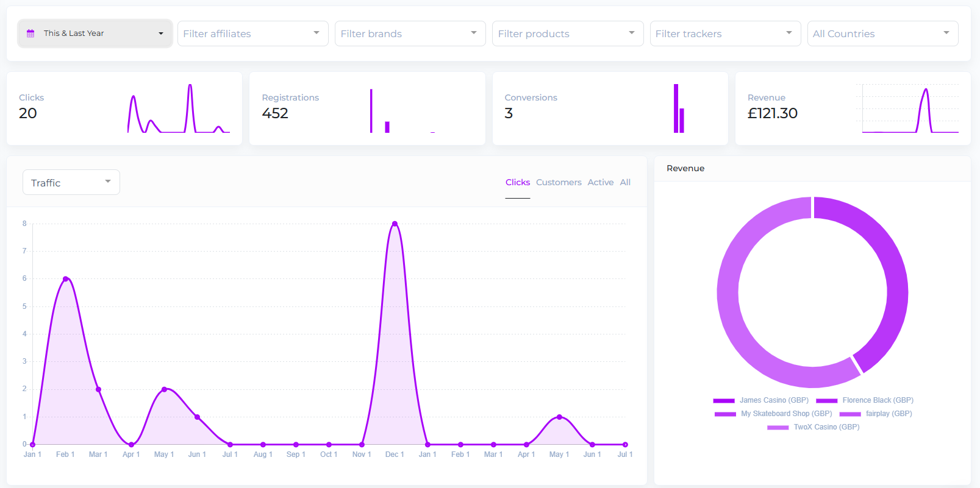
Task: Click the Revenue card label
Action: 766,97
